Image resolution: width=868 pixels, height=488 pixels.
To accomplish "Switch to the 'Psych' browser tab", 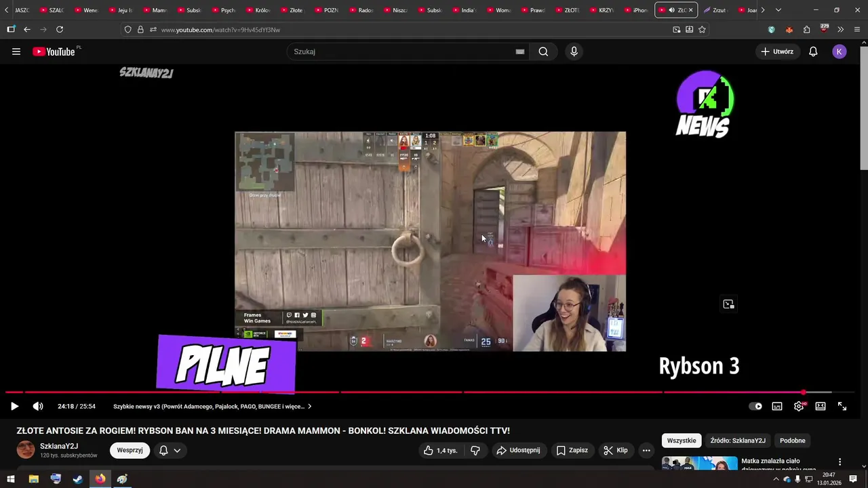I will (x=222, y=10).
